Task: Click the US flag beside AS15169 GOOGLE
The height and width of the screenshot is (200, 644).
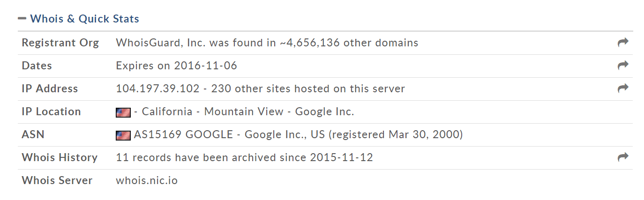Action: click(x=123, y=135)
